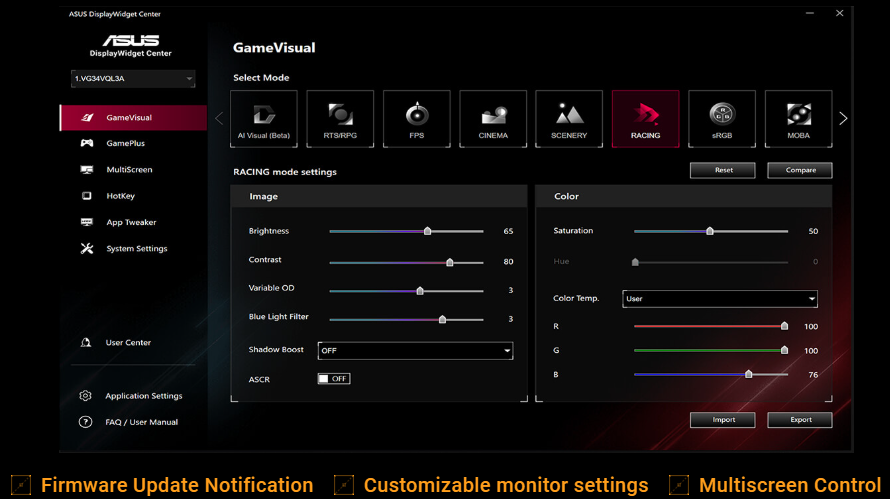890x499 pixels.
Task: Click the Variable OD slider handle
Action: tap(420, 291)
